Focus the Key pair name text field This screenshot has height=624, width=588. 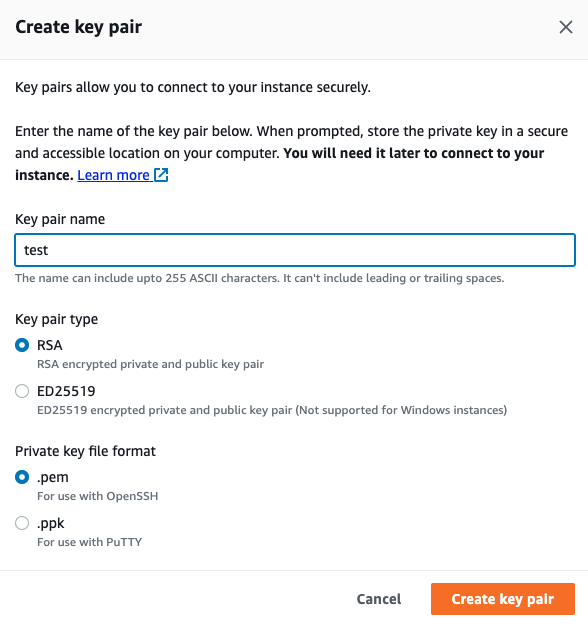point(295,250)
